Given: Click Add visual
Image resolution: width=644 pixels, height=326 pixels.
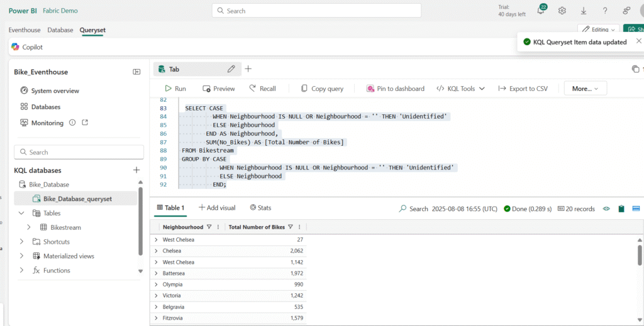Looking at the screenshot, I should pyautogui.click(x=217, y=208).
